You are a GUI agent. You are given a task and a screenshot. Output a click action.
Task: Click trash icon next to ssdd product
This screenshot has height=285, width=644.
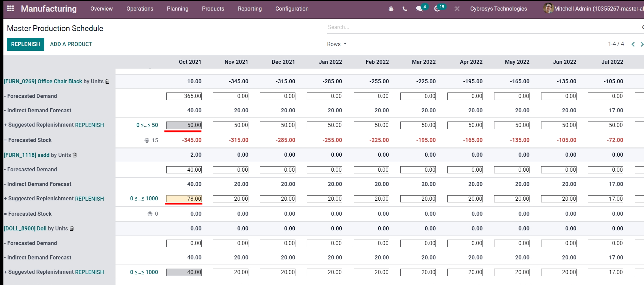pos(75,155)
